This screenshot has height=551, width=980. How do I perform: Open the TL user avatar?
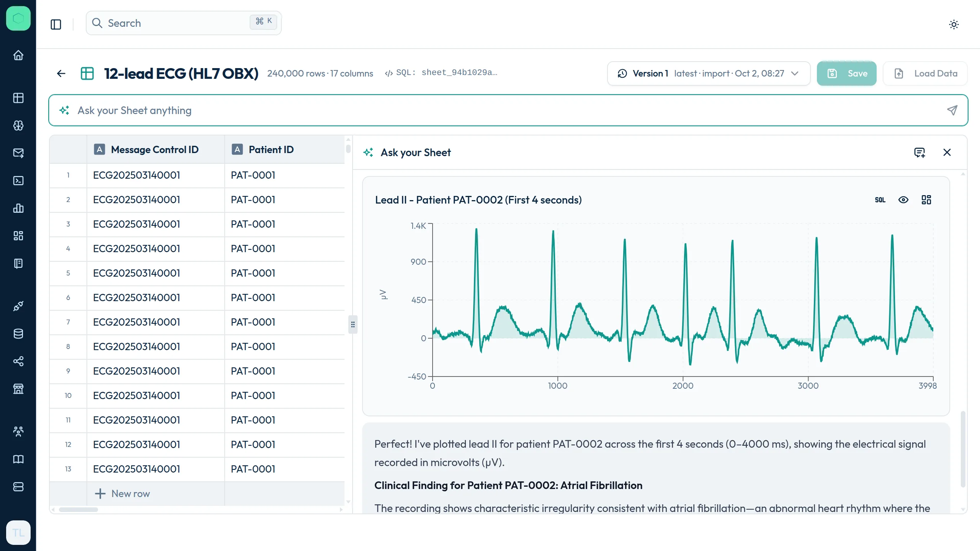(18, 533)
